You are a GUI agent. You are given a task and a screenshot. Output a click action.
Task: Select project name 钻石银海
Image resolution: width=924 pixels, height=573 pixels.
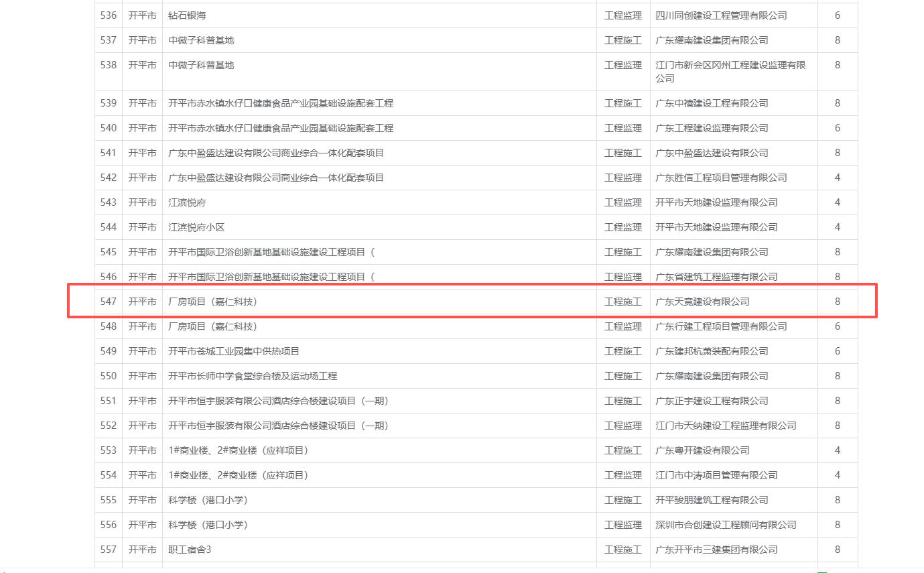[187, 15]
